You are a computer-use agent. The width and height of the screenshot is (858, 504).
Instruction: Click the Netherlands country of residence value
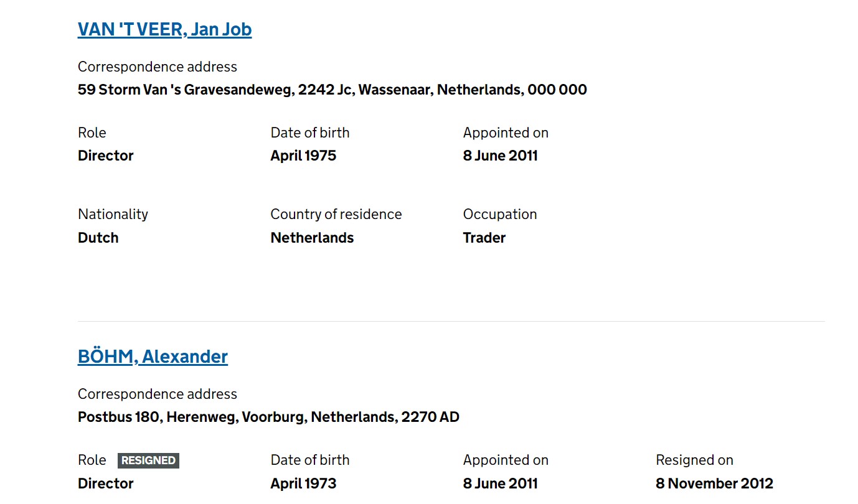click(312, 238)
